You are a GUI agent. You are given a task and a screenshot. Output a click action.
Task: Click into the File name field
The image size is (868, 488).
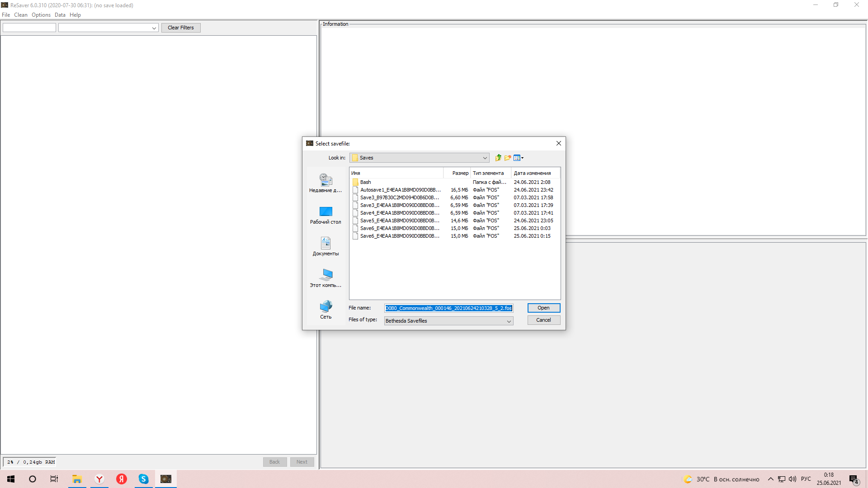(x=448, y=308)
